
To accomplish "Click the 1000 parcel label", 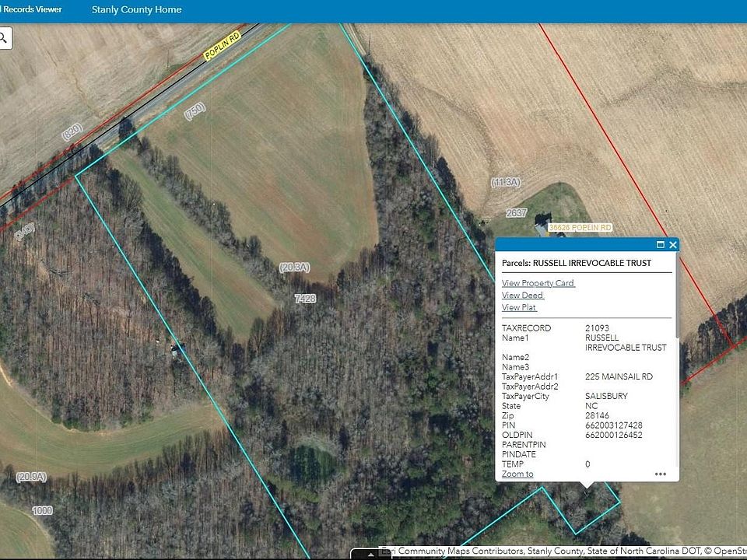I will pos(42,510).
